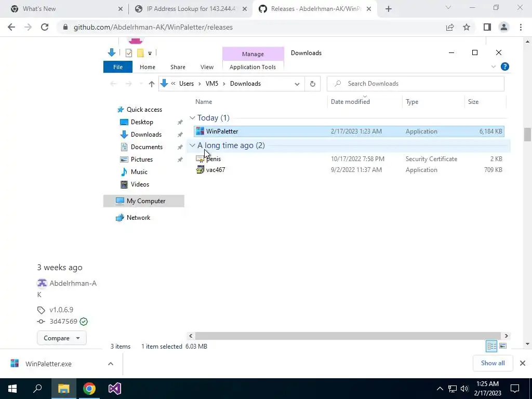Image resolution: width=532 pixels, height=399 pixels.
Task: Switch to IP Address Lookup tab
Action: [x=191, y=9]
